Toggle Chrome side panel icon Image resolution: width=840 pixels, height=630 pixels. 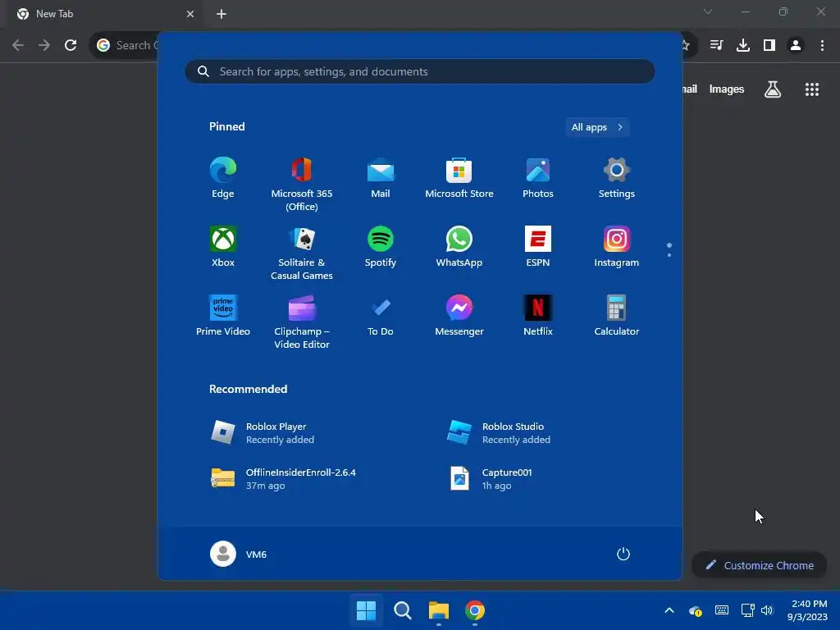769,46
